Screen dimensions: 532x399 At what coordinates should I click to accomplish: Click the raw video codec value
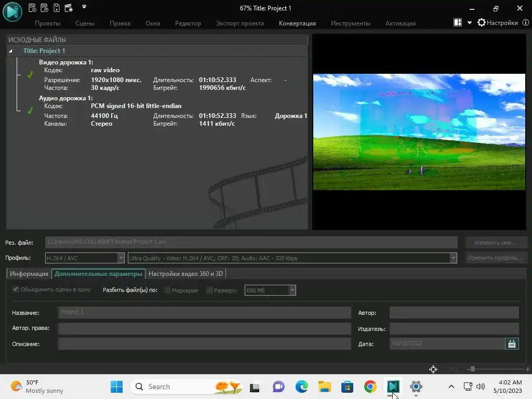pyautogui.click(x=105, y=70)
